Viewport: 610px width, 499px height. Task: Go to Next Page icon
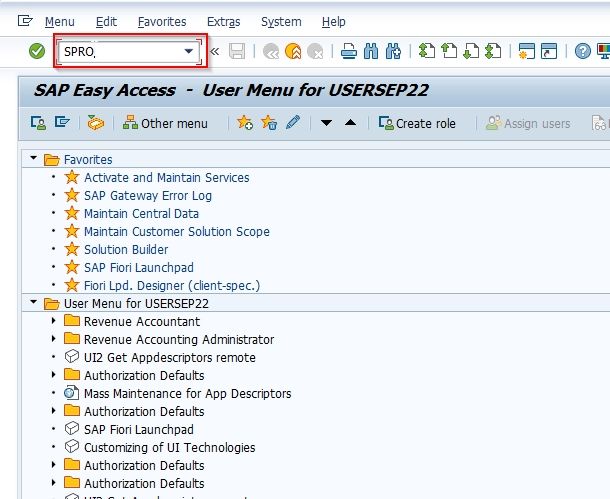pyautogui.click(x=471, y=51)
